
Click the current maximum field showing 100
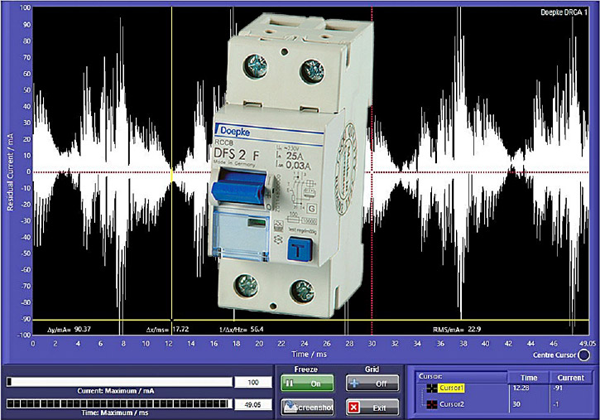(253, 382)
